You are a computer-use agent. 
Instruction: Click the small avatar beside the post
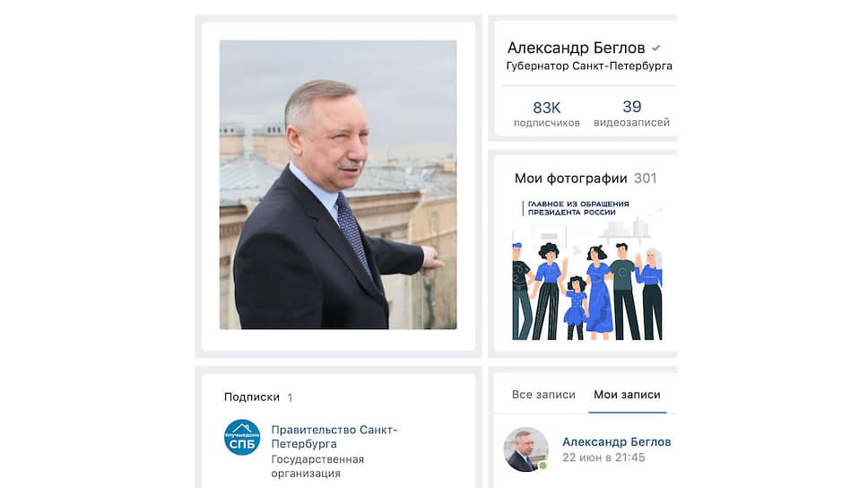pyautogui.click(x=525, y=449)
